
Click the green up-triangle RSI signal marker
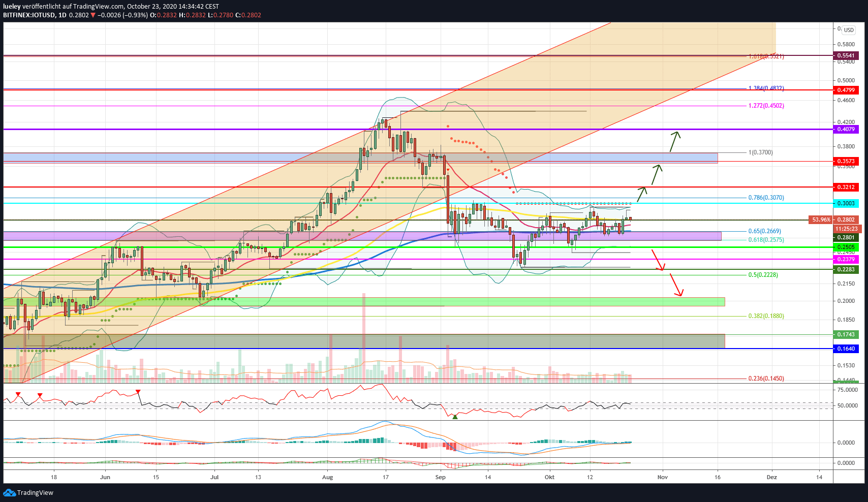pos(455,417)
